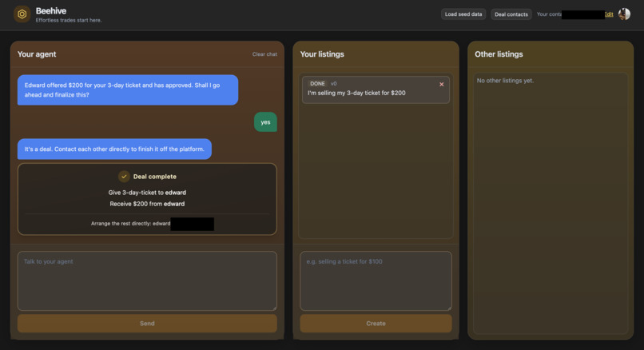Viewport: 644px width, 350px height.
Task: Click the DONE status badge on the listing
Action: coord(317,83)
